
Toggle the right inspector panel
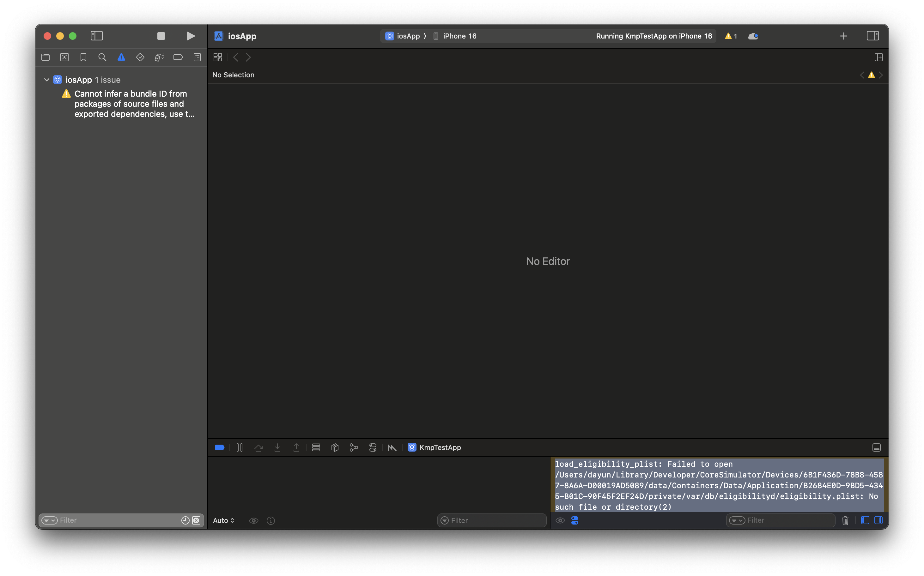pyautogui.click(x=872, y=36)
